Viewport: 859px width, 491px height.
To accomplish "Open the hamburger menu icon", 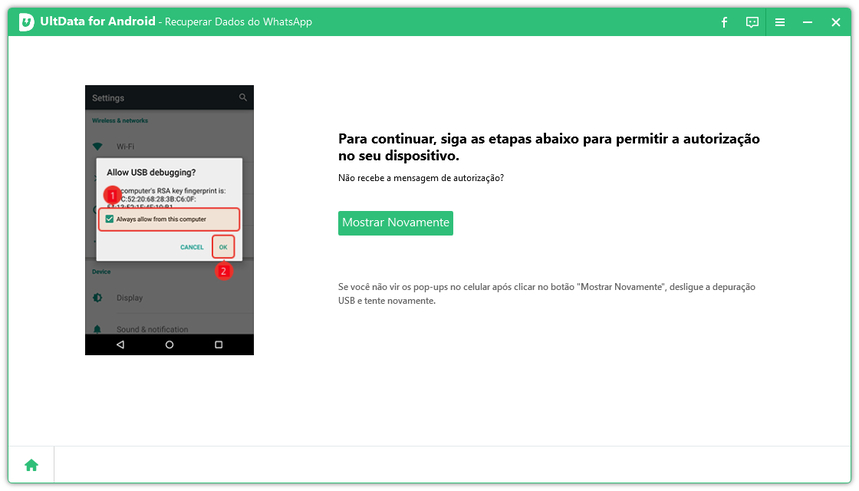I will tap(780, 22).
